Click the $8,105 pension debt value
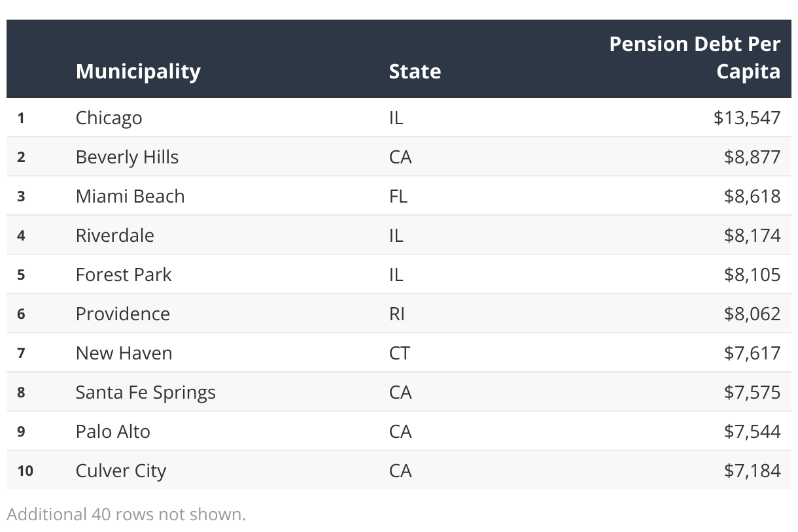 coord(752,274)
